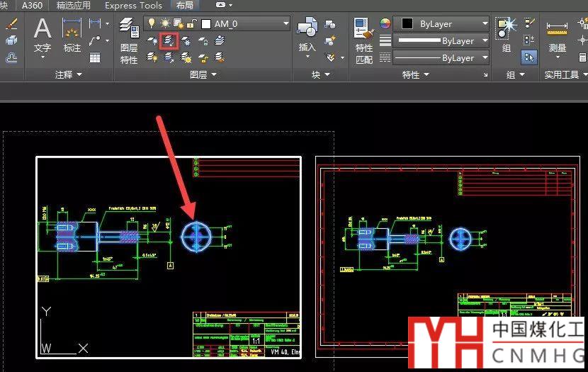The width and height of the screenshot is (588, 372).
Task: Expand the 注释 annotation panel title
Action: [x=69, y=74]
